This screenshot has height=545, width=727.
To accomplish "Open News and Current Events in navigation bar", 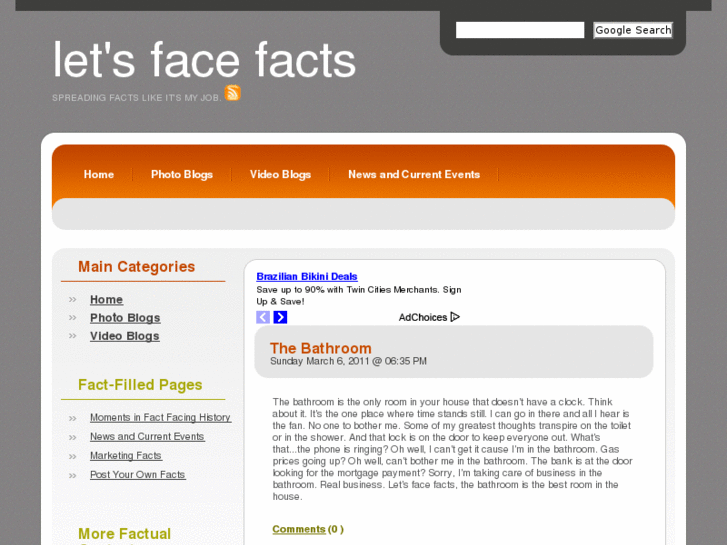I will (414, 174).
